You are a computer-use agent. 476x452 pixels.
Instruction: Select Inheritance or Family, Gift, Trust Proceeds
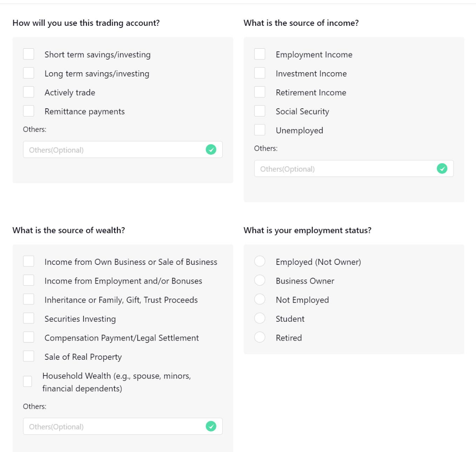pyautogui.click(x=29, y=299)
